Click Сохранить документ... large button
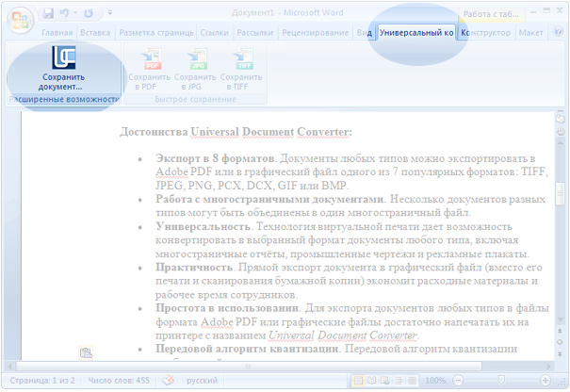This screenshot has height=392, width=570. point(64,68)
